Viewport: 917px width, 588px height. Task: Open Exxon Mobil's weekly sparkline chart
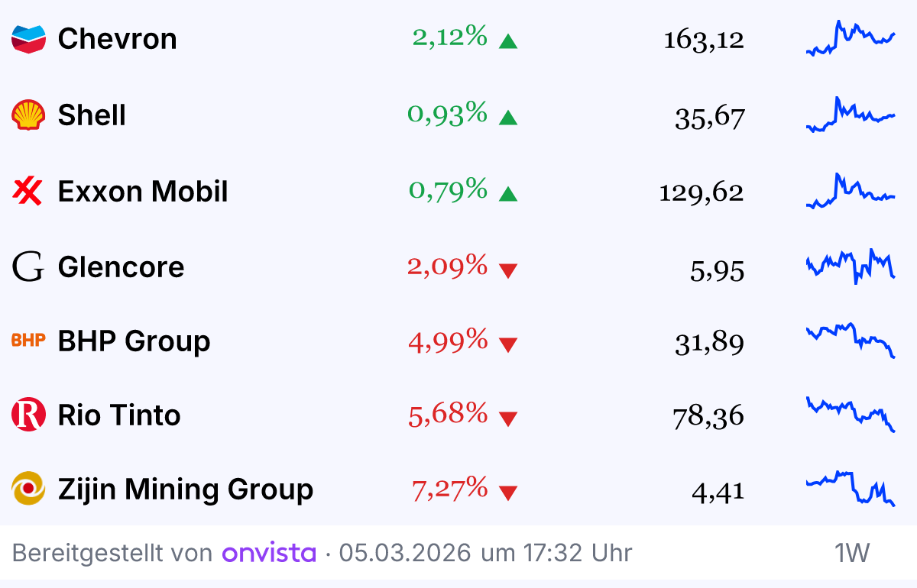850,191
